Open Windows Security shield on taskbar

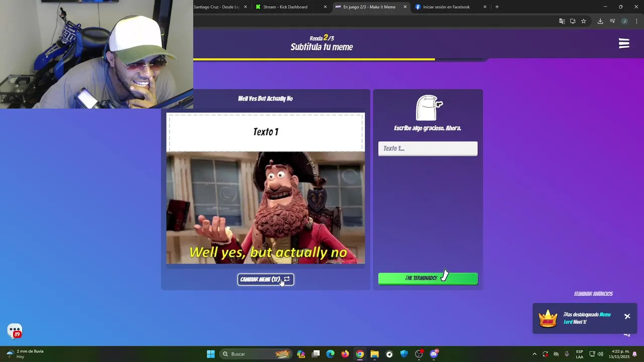pyautogui.click(x=404, y=354)
